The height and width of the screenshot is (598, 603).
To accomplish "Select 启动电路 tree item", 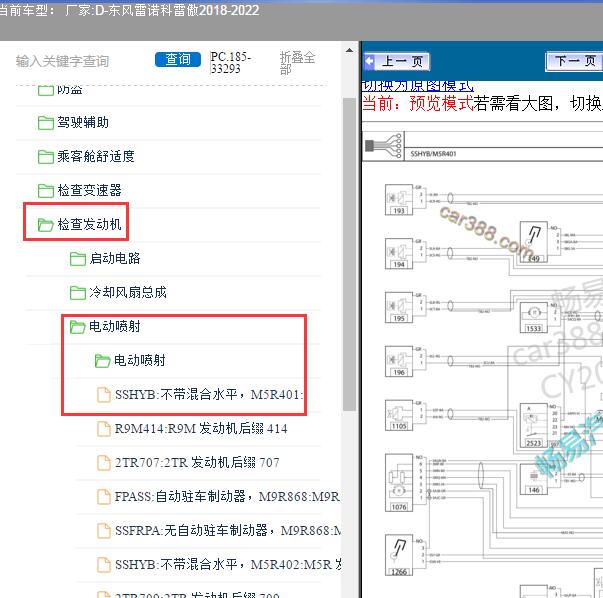I will click(115, 258).
